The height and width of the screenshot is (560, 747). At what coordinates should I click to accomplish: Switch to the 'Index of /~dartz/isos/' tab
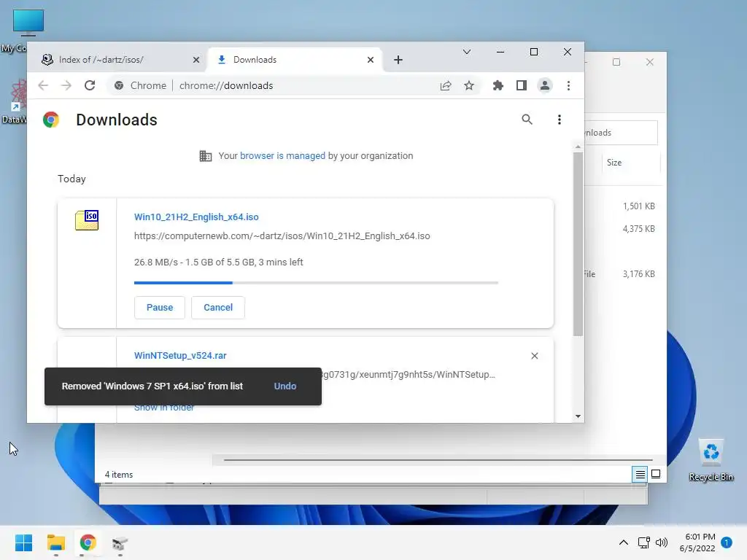(x=117, y=60)
